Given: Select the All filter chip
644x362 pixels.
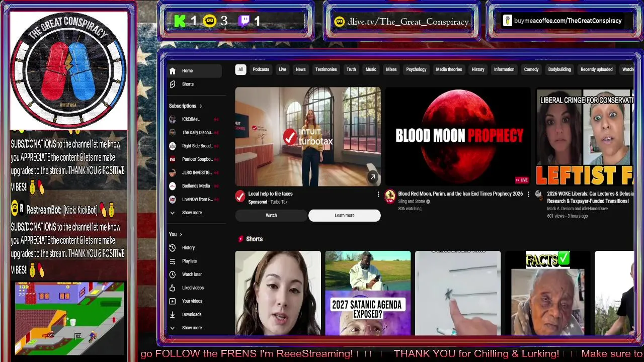Looking at the screenshot, I should tap(240, 69).
